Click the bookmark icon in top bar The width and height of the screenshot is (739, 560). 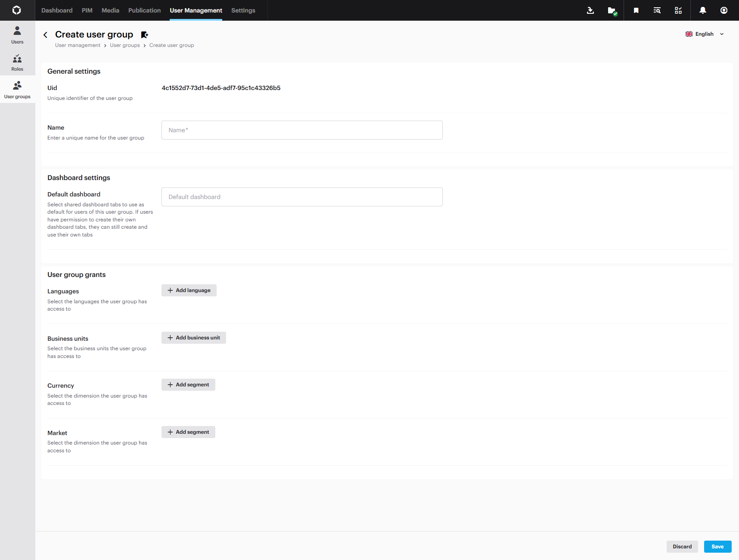pyautogui.click(x=636, y=10)
